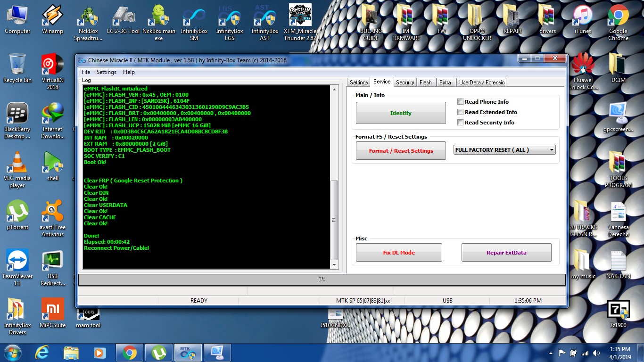
Task: Open the taskbar clock showing 1:35 PM
Action: pos(619,353)
